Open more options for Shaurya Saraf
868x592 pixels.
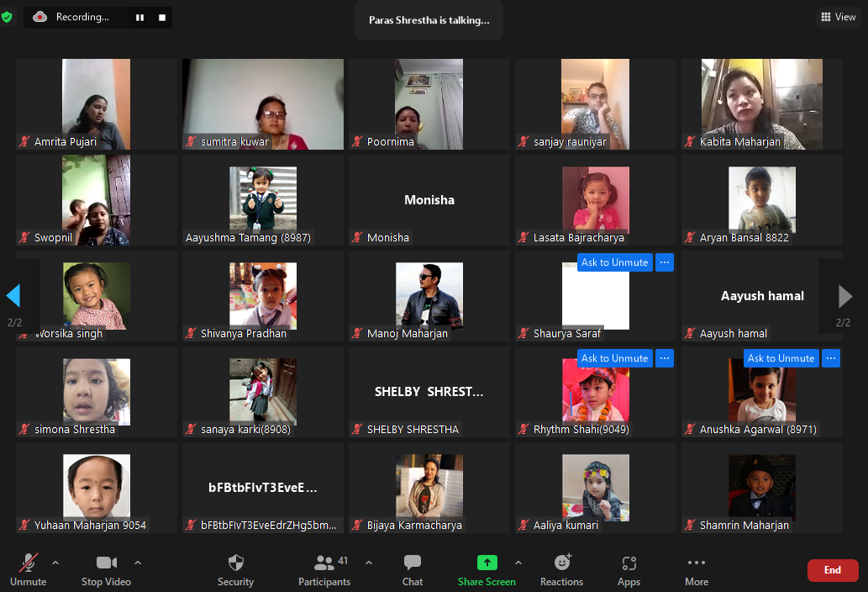(665, 262)
